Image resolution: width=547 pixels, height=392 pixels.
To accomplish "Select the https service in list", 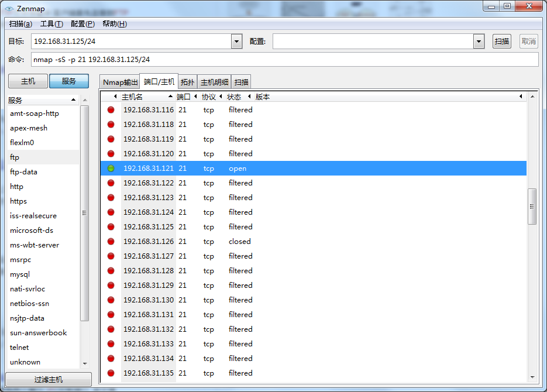I will coord(43,201).
